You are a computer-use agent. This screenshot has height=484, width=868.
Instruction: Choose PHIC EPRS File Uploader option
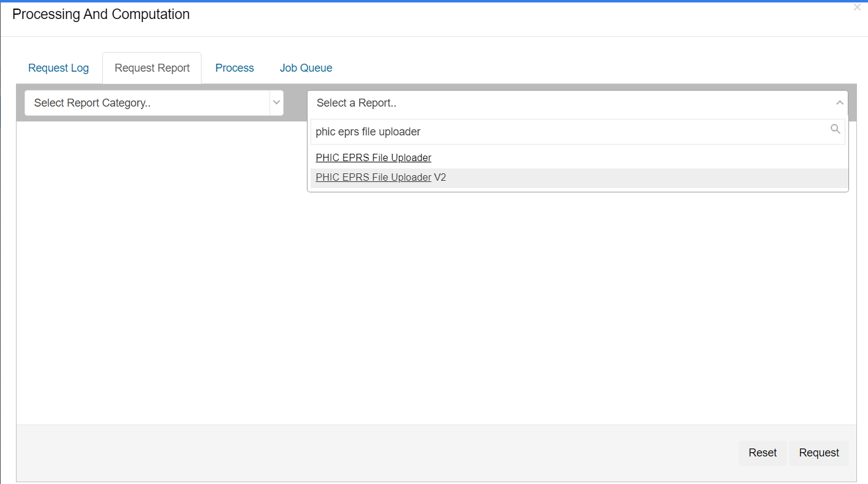579,158
